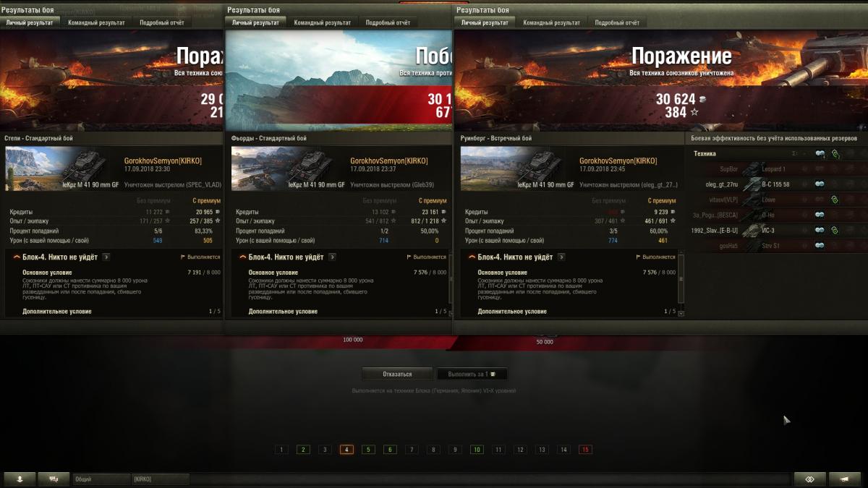
Task: Click gosHa5 player name
Action: tap(727, 245)
